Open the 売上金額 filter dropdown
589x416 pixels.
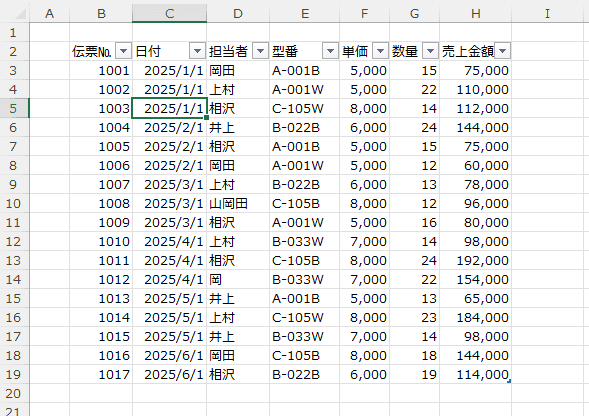(x=503, y=51)
